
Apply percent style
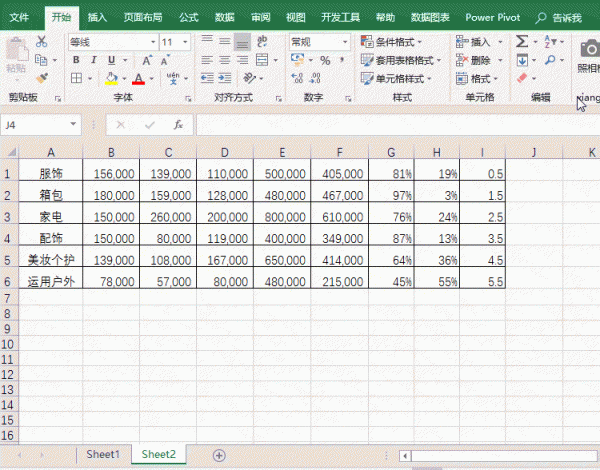[x=325, y=60]
